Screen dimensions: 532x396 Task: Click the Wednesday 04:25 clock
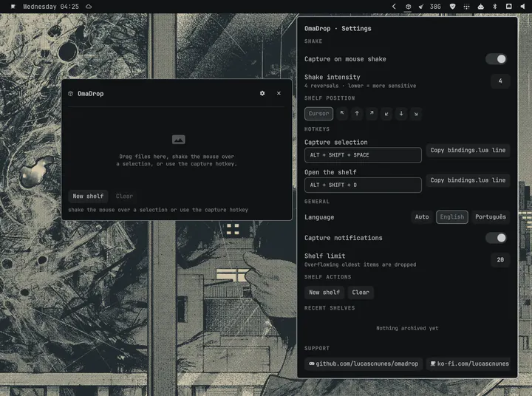pos(51,7)
